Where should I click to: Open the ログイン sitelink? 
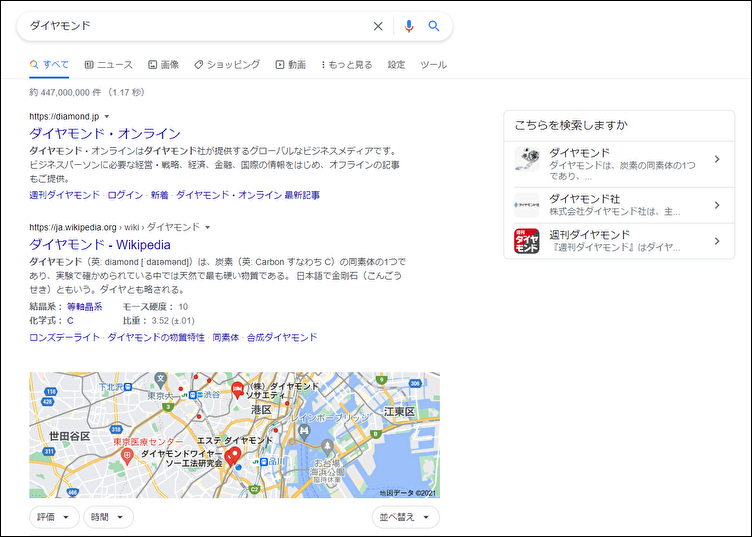(125, 195)
